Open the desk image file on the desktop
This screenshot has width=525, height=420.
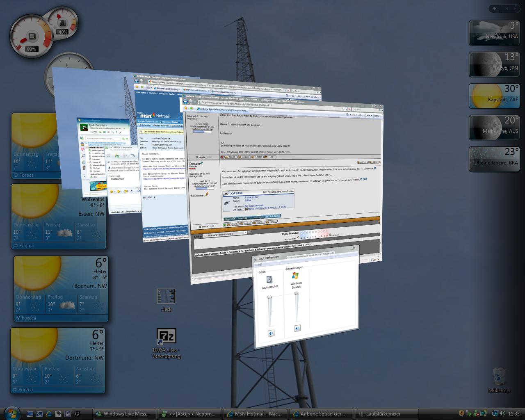[x=166, y=297]
